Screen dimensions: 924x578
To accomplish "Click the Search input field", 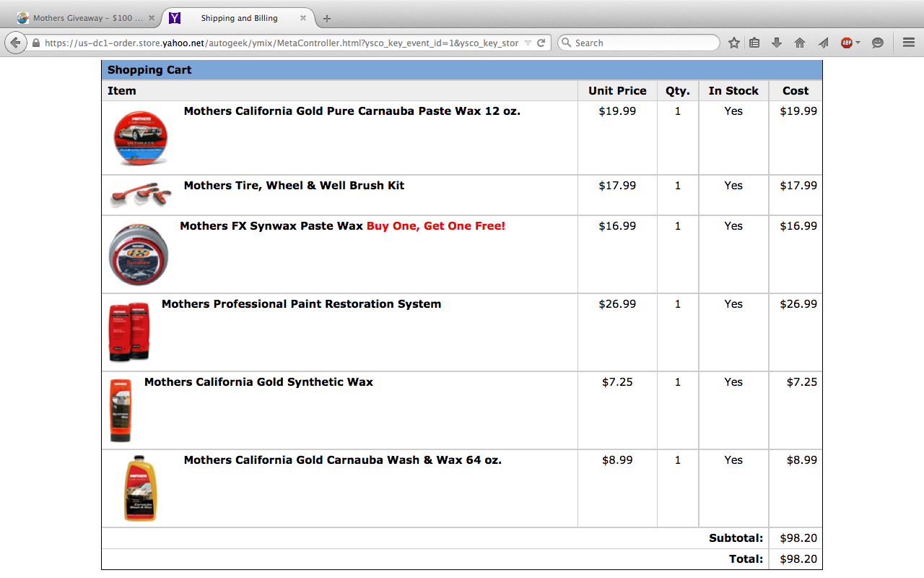I will pos(639,43).
